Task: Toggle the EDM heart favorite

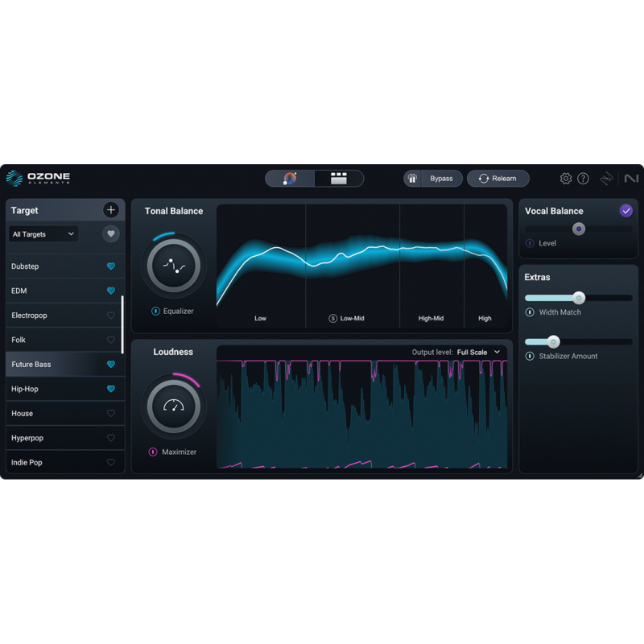Action: coord(111,291)
